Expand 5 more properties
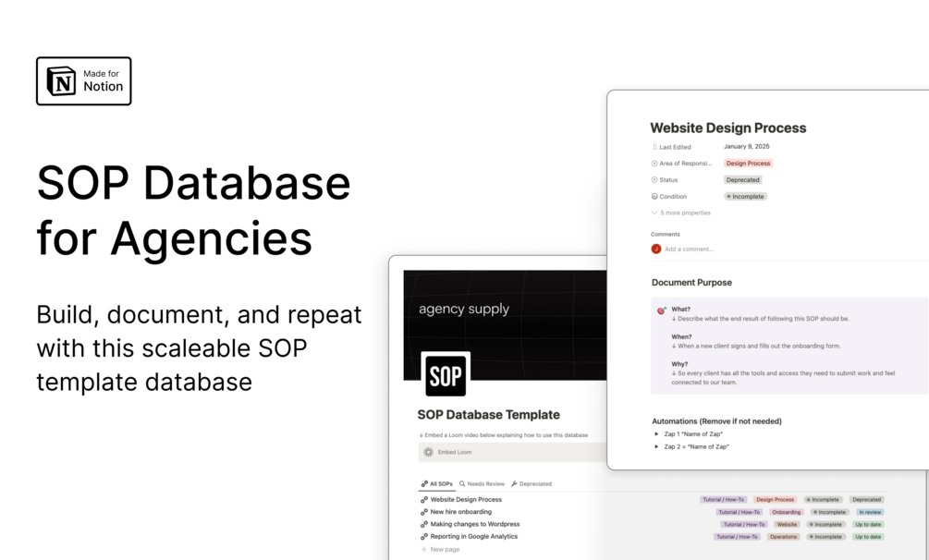 [x=680, y=213]
